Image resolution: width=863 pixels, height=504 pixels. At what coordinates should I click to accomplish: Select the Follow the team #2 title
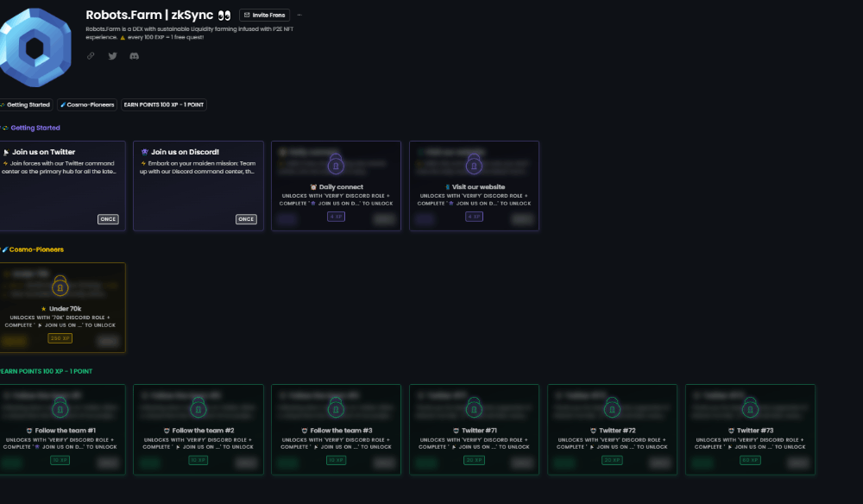tap(203, 431)
